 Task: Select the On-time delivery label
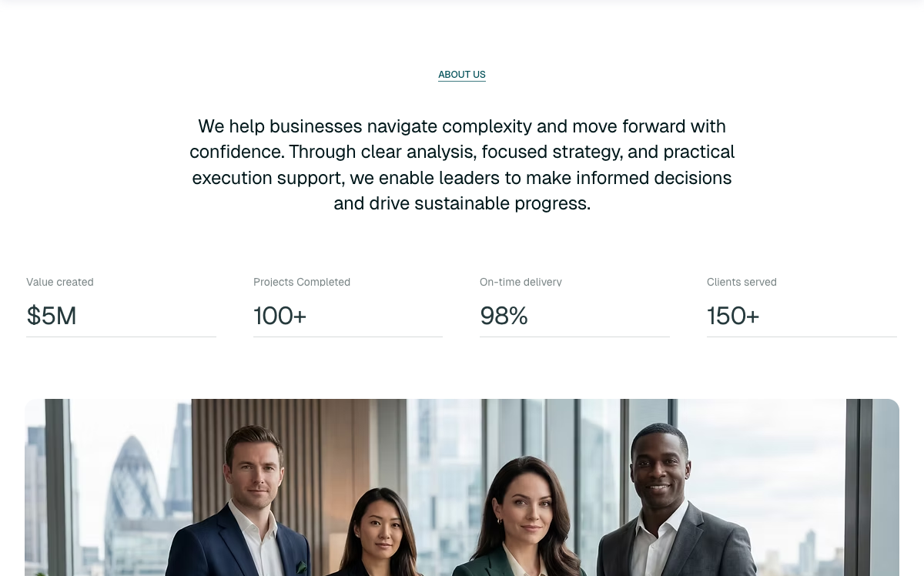521,282
